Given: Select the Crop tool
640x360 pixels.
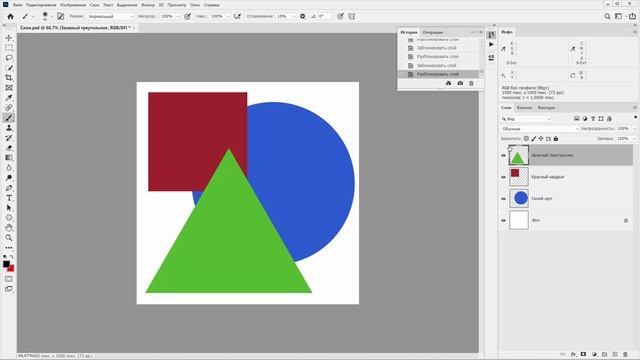Looking at the screenshot, I should [x=9, y=78].
